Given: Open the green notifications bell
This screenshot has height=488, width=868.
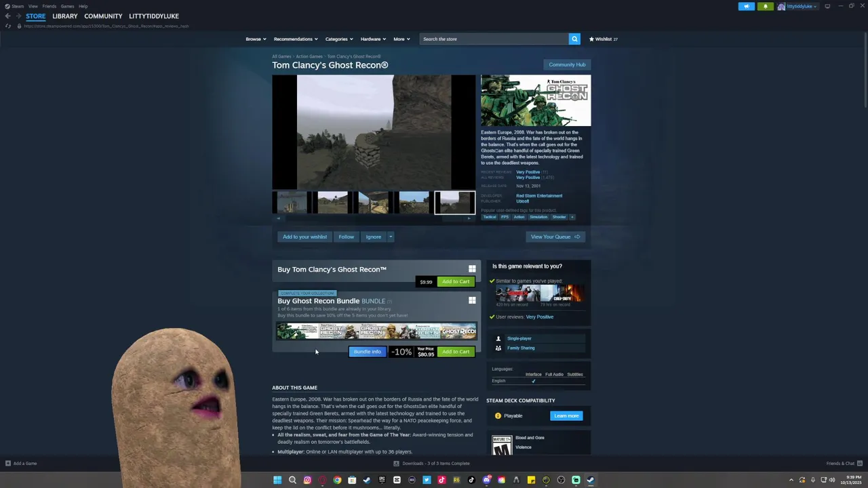Looking at the screenshot, I should (765, 6).
